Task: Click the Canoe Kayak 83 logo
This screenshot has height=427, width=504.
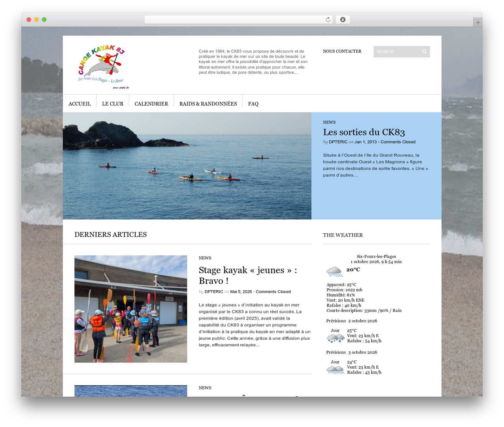Action: click(102, 67)
